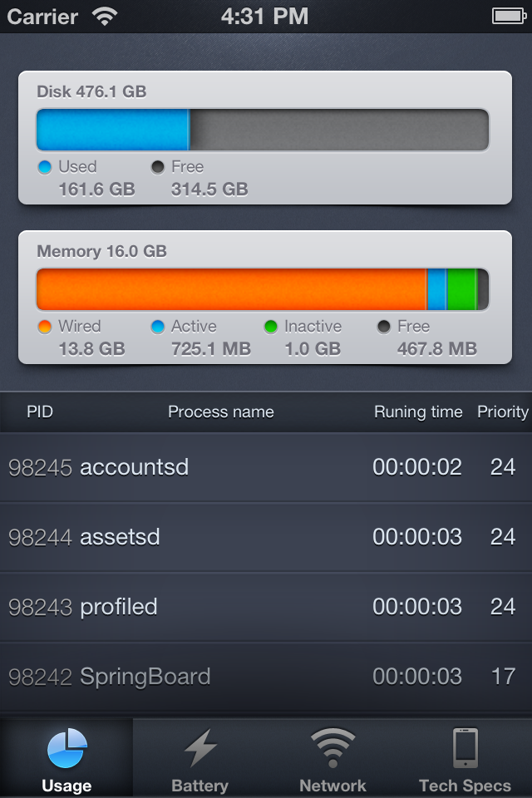
Task: Tap the Usage pie chart icon
Action: (x=66, y=748)
